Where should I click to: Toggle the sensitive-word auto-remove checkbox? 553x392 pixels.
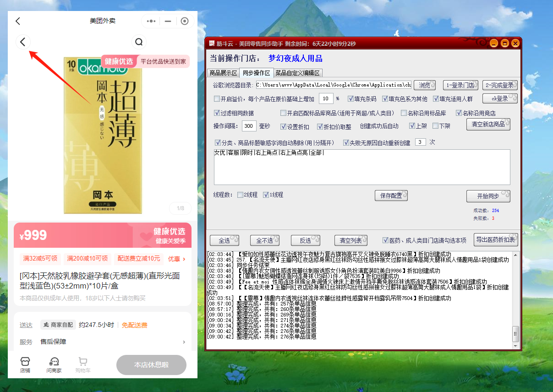(x=218, y=142)
